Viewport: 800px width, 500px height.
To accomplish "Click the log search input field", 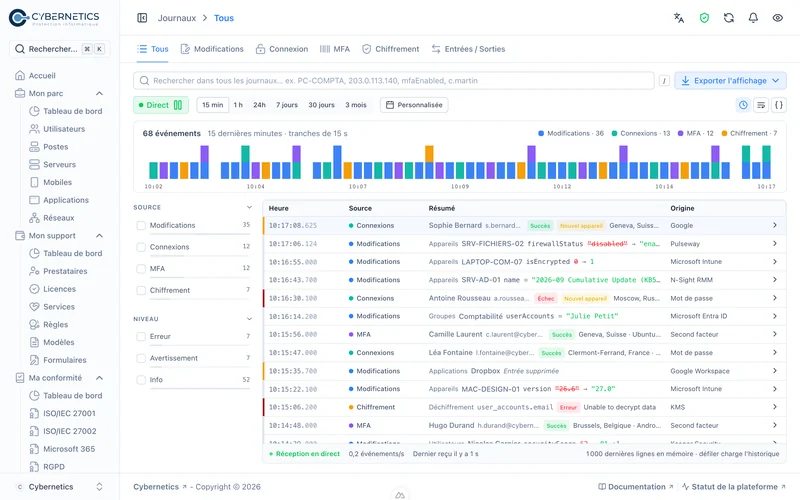I will click(x=394, y=81).
